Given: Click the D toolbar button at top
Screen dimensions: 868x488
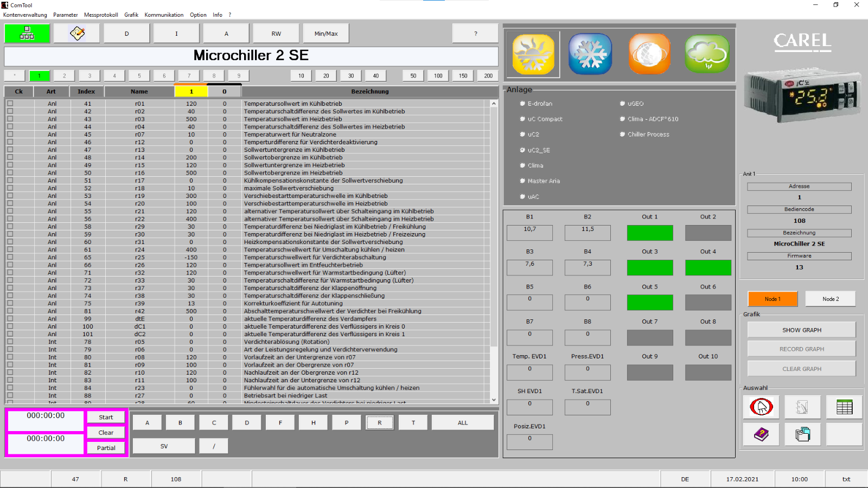Looking at the screenshot, I should (127, 34).
